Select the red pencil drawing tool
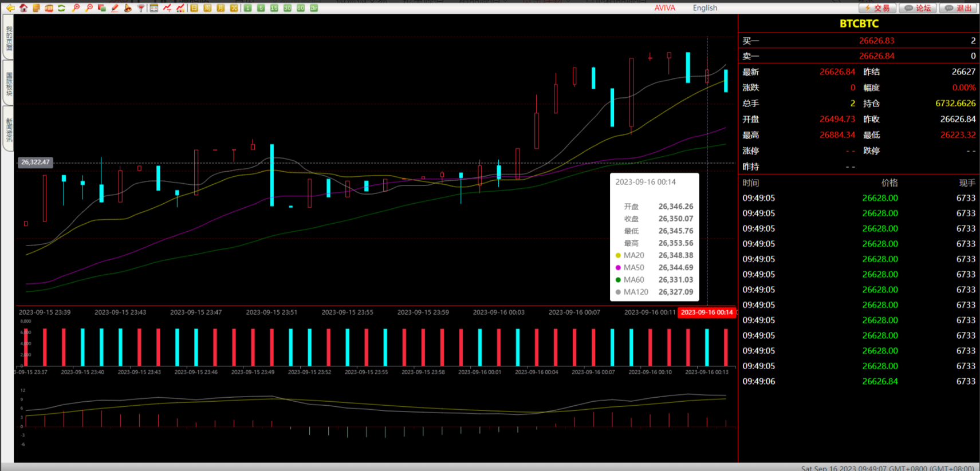This screenshot has height=471, width=980. [x=115, y=8]
